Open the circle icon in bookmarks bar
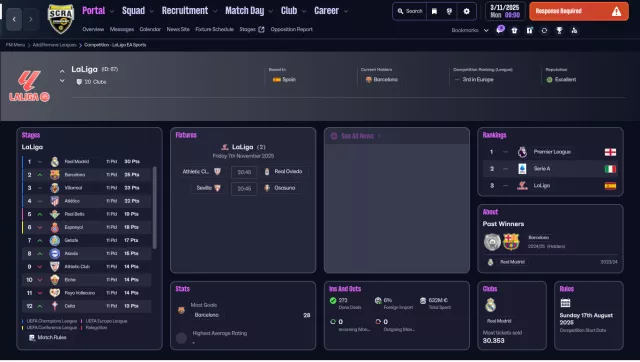 pyautogui.click(x=544, y=30)
